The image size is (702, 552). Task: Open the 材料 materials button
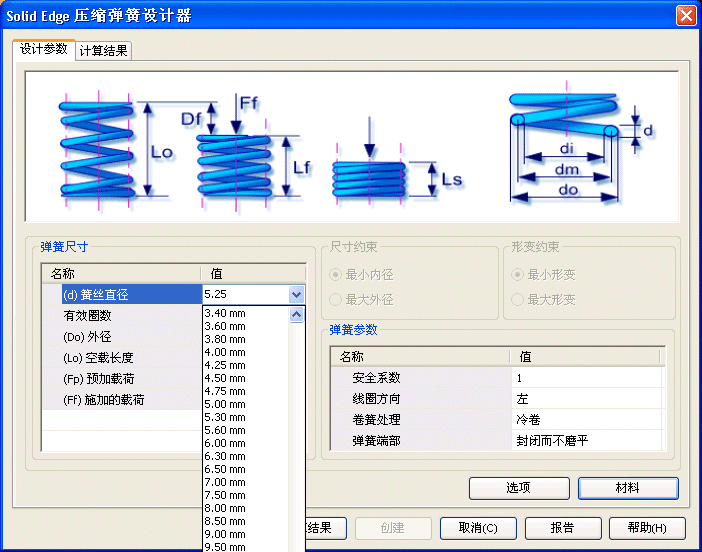tap(628, 488)
